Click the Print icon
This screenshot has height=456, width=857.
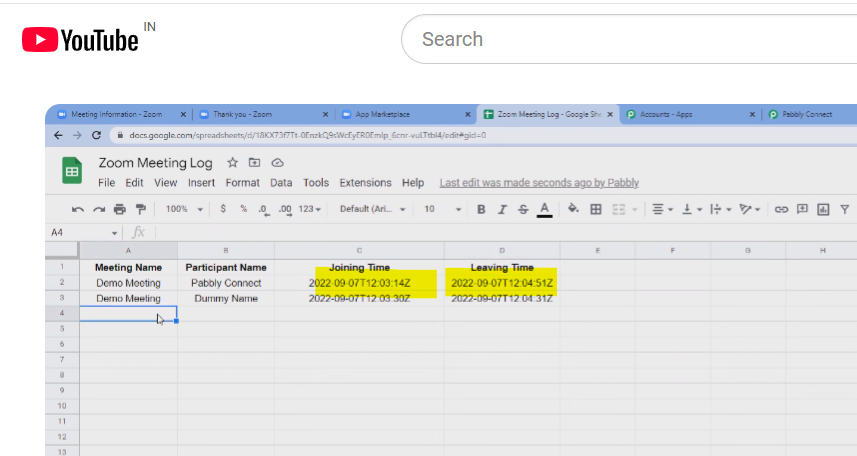(120, 209)
